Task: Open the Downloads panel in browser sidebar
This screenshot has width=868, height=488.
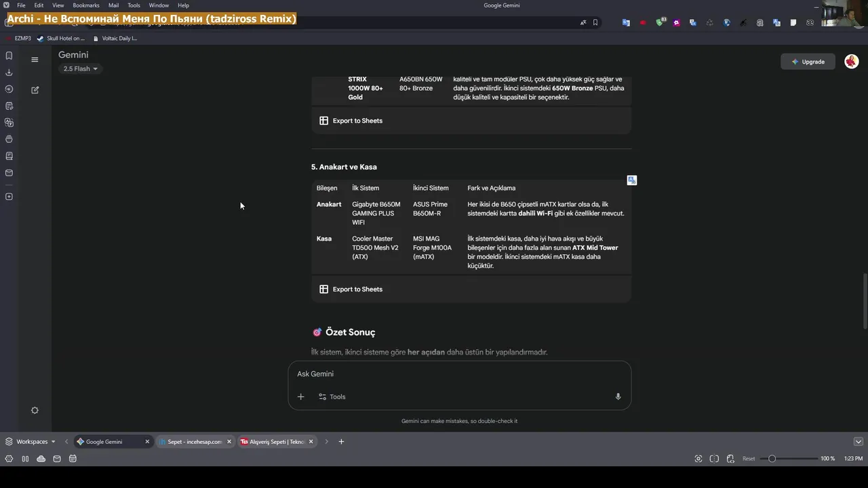Action: click(x=9, y=73)
